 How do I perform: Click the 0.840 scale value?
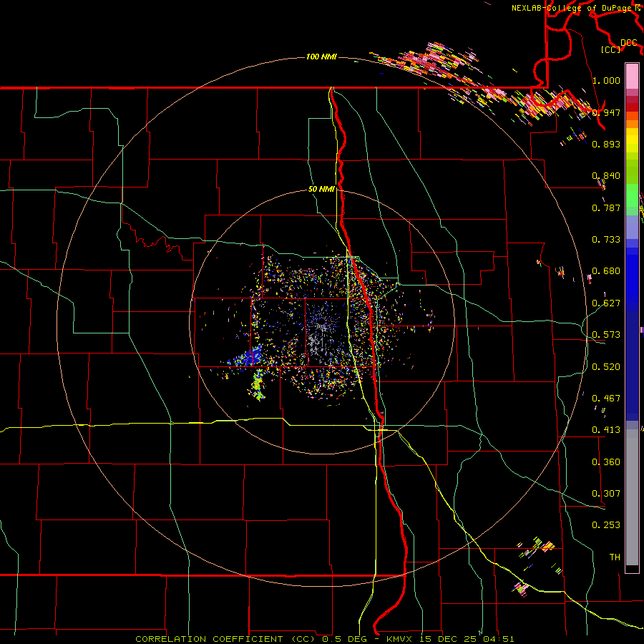[x=606, y=176]
